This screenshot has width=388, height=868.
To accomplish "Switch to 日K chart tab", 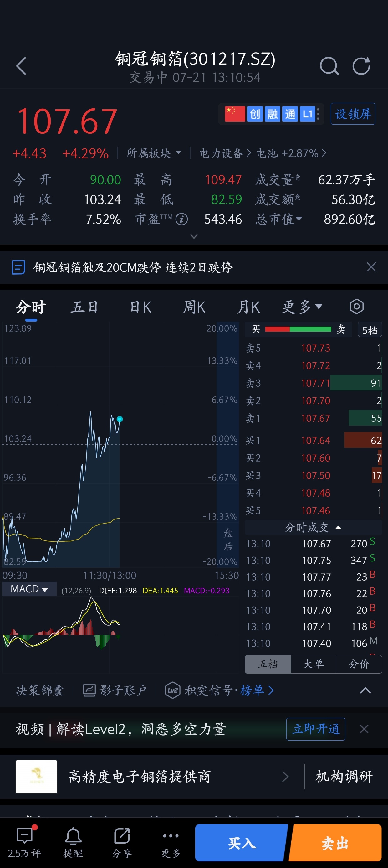I will tap(141, 307).
